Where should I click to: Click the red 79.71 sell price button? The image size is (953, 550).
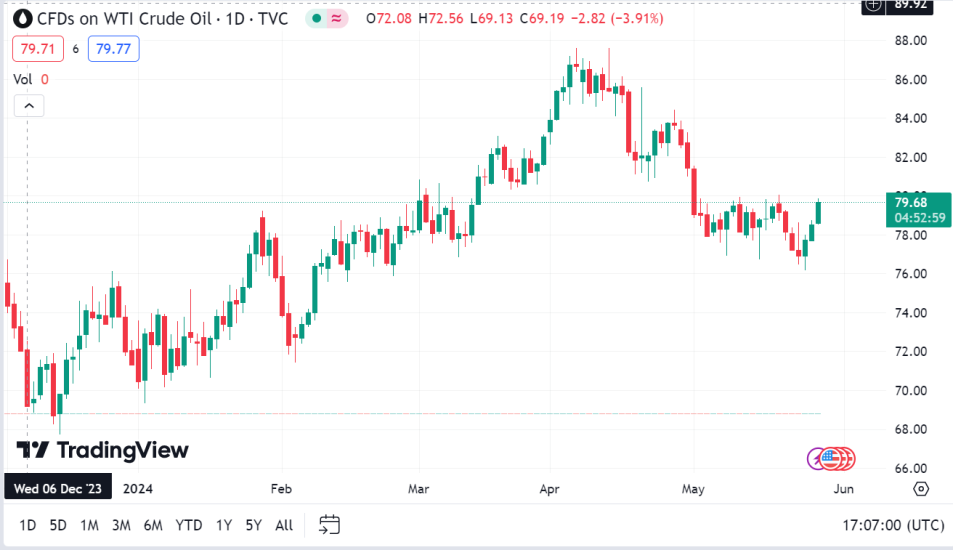coord(35,48)
